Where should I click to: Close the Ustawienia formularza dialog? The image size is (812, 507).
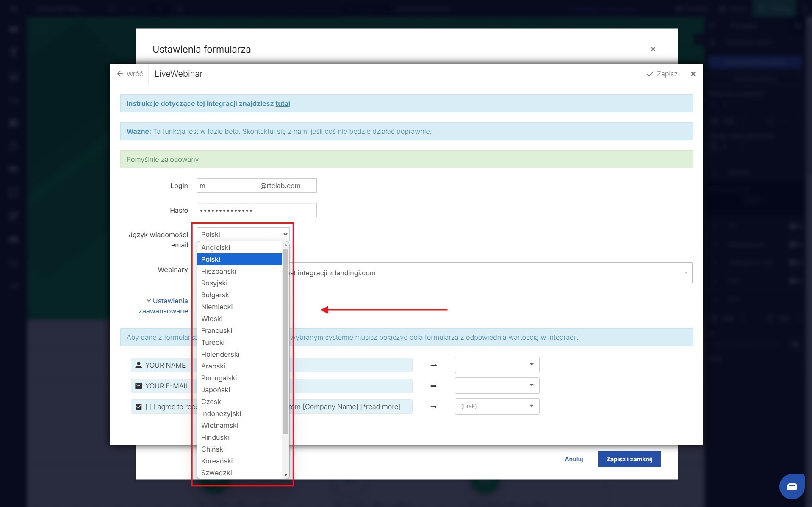tap(653, 49)
